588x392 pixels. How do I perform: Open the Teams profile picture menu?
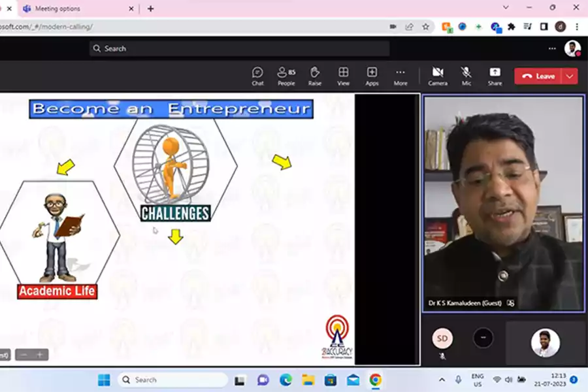click(x=572, y=48)
